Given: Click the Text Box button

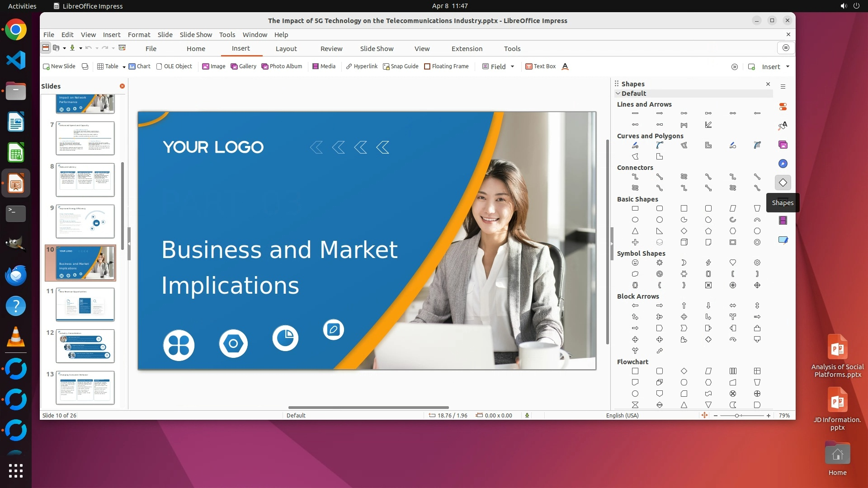Looking at the screenshot, I should point(540,66).
